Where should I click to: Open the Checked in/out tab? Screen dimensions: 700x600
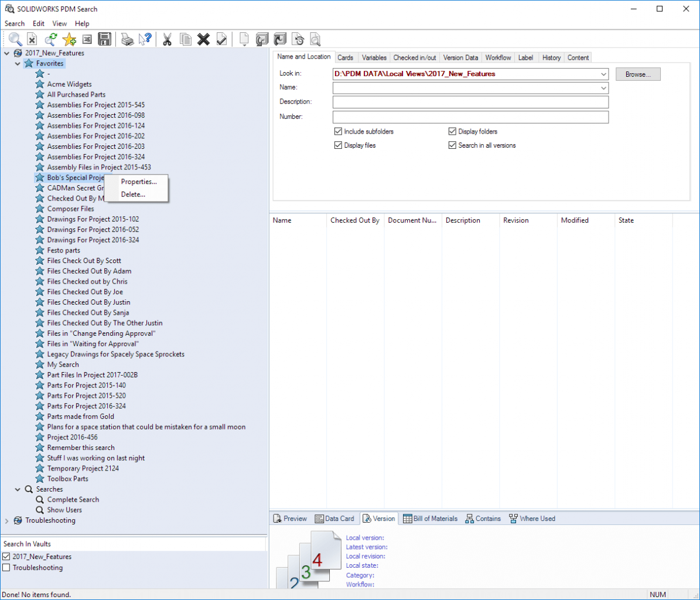[415, 57]
